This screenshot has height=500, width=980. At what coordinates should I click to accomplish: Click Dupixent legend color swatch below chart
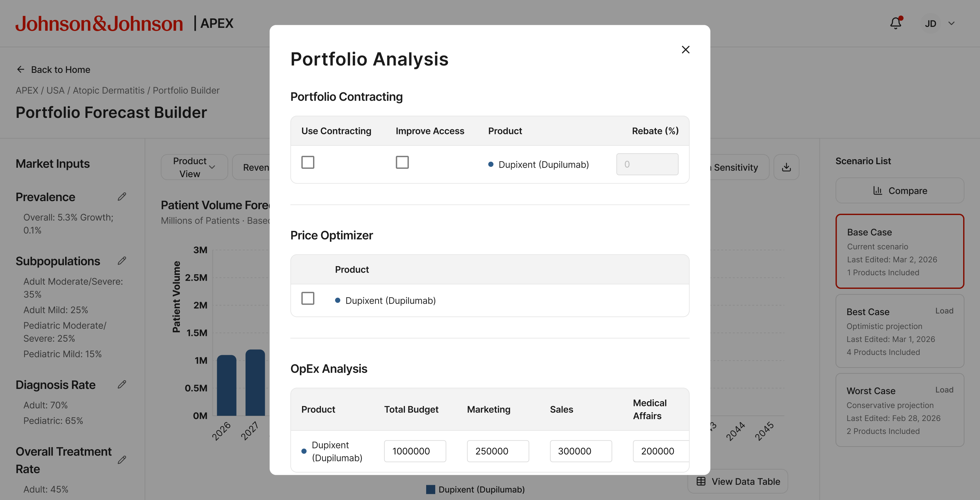coord(430,489)
